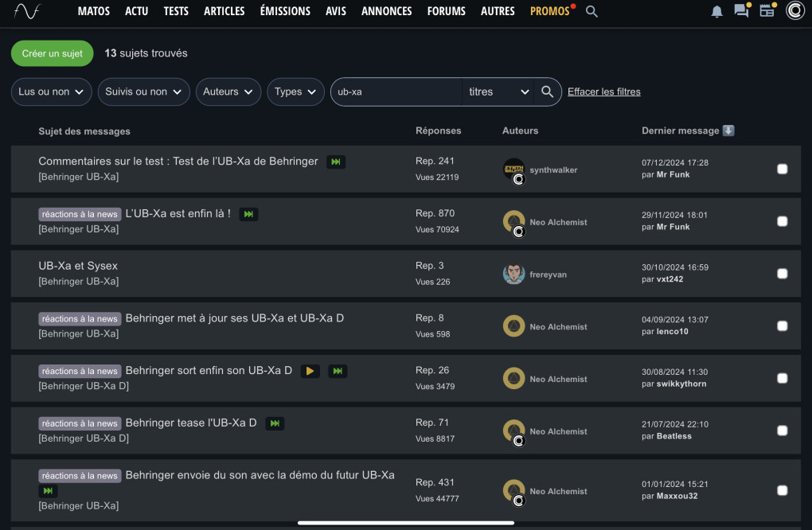Open Neo Alchemist avatar on L'UB-Xa est enfin là row
Screen dimensions: 812x530
513,222
